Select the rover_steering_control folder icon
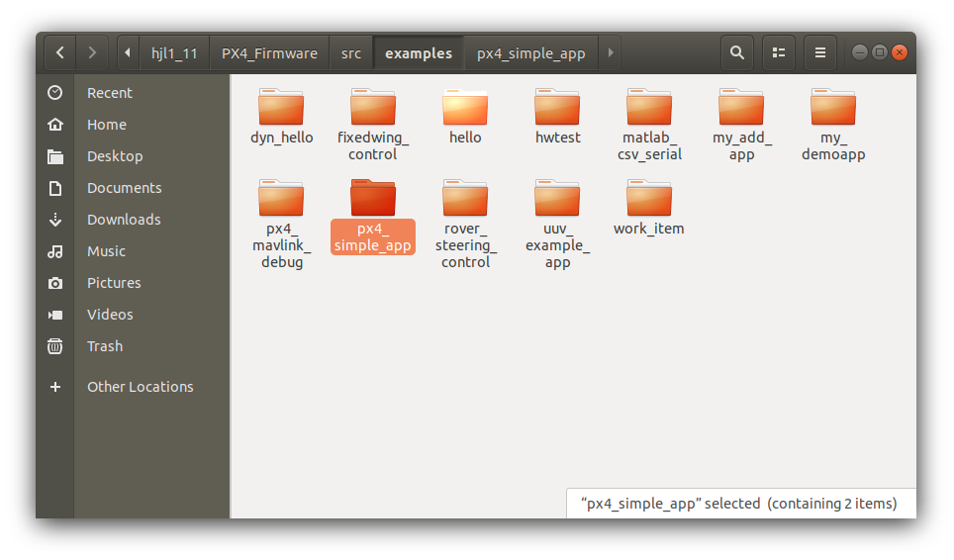Screen dimensions: 954x560 click(465, 198)
